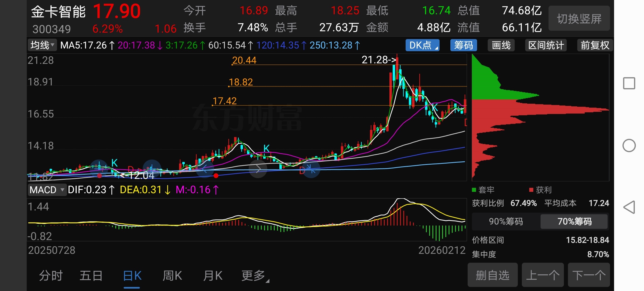The height and width of the screenshot is (291, 644).
Task: Tap the Android home circle icon
Action: (x=629, y=146)
